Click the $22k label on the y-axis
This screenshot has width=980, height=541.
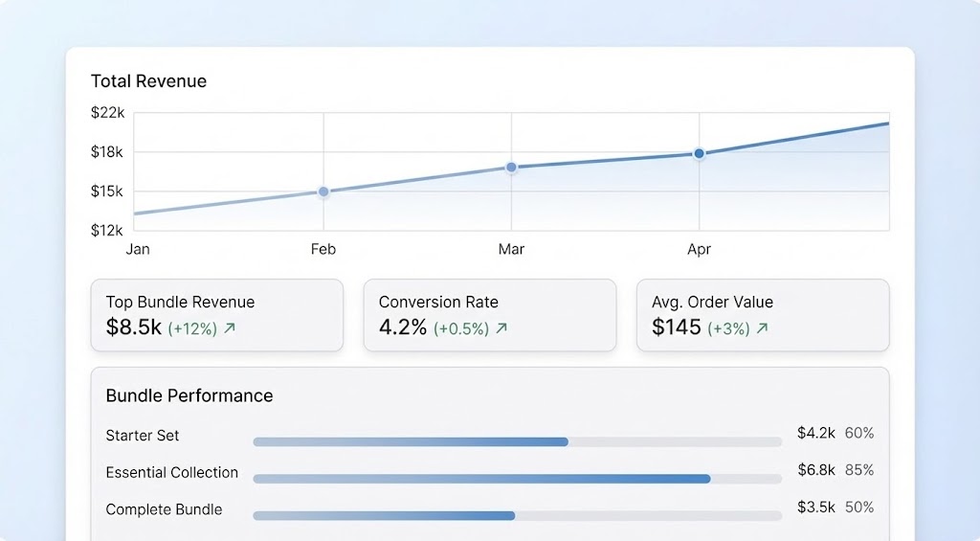pos(107,112)
